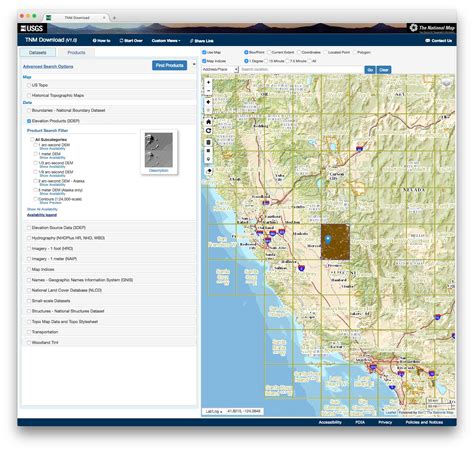Click the eraser icon on map toolbar

[209, 171]
